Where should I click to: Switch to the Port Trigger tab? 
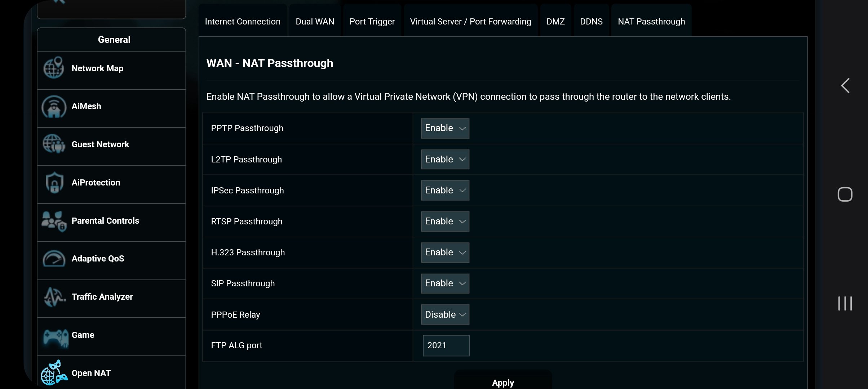tap(372, 22)
